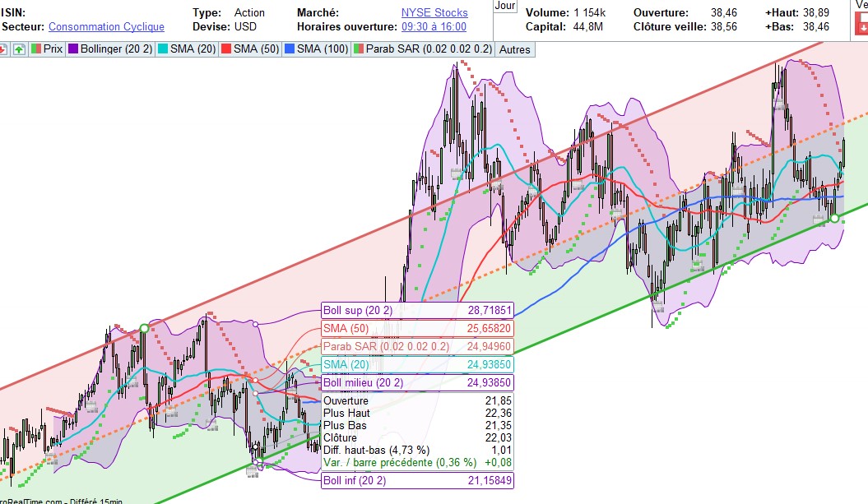Click the Var. / barre précédente line
The height and width of the screenshot is (504, 868).
[x=417, y=463]
